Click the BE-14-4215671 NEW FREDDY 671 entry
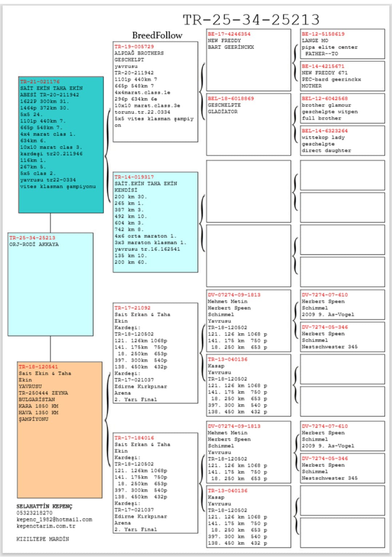The height and width of the screenshot is (559, 392). pos(342,76)
